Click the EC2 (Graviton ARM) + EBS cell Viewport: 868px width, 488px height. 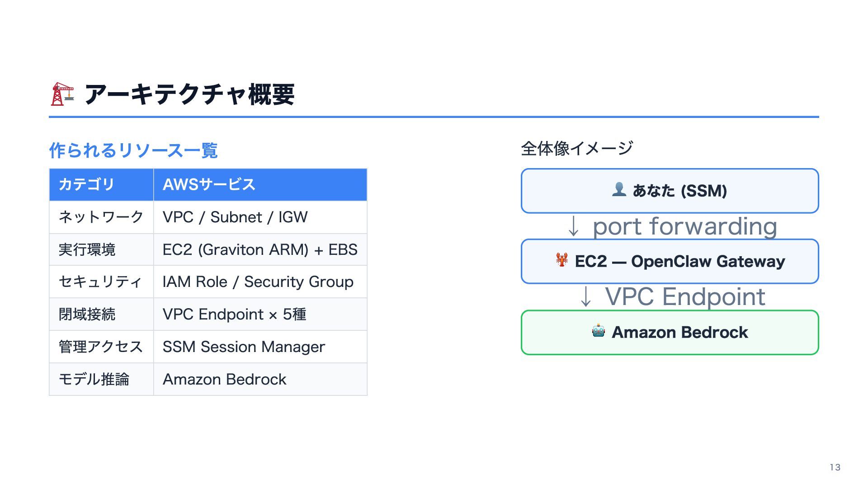[260, 249]
